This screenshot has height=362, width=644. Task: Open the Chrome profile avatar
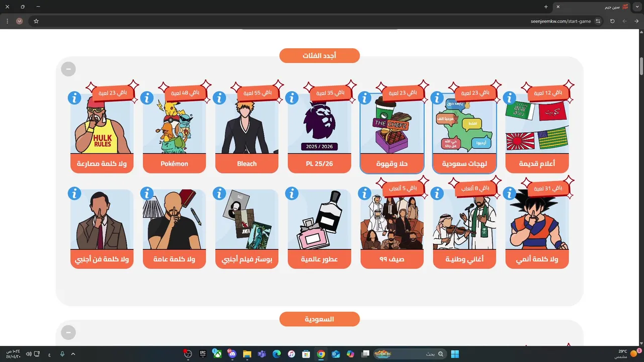point(20,21)
